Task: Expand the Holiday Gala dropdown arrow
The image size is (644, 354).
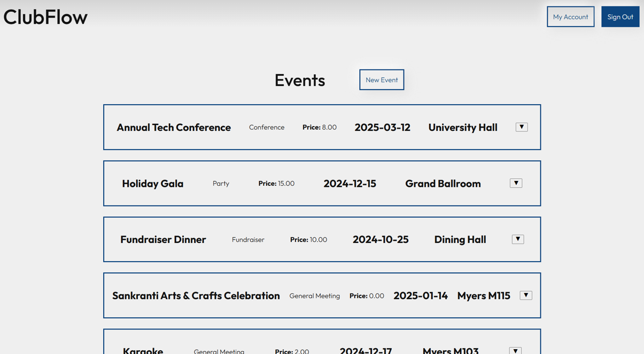Action: [516, 183]
